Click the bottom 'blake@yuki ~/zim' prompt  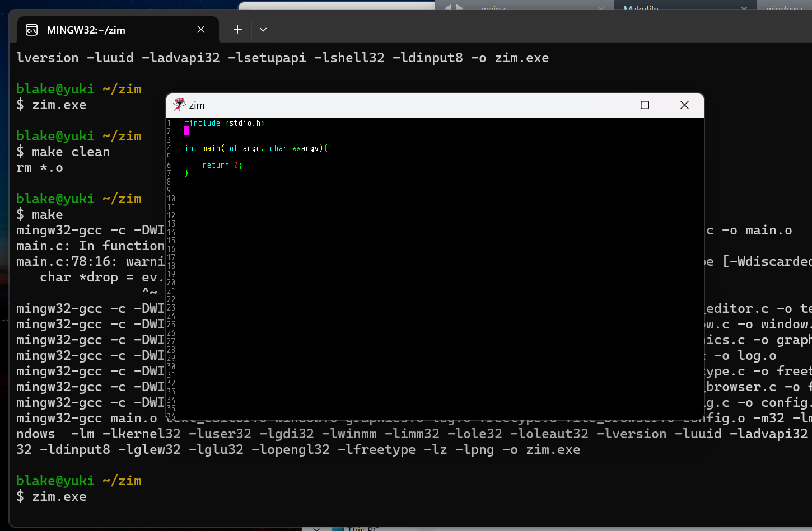click(79, 481)
